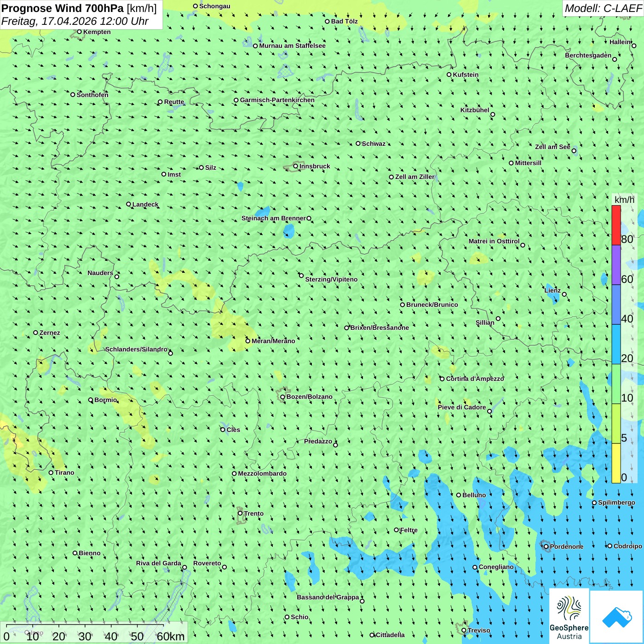Viewport: 644px width, 644px height.
Task: Click the yellow 0-5 km/h legend color
Action: [x=616, y=463]
